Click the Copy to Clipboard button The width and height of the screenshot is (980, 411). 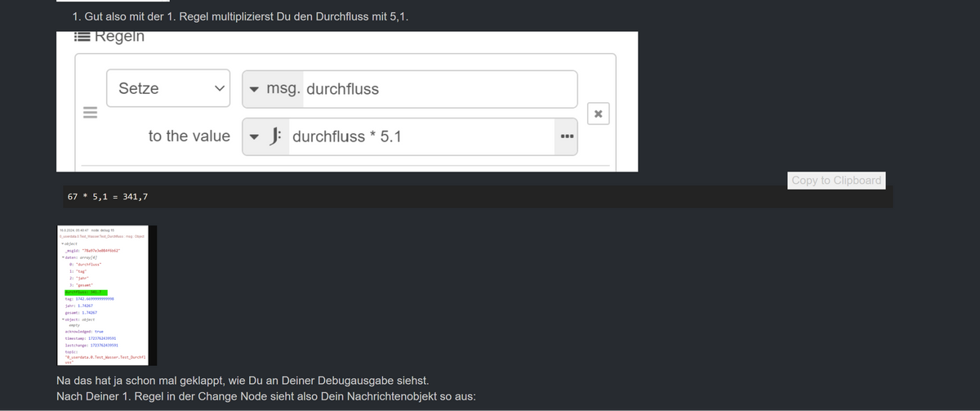[837, 180]
